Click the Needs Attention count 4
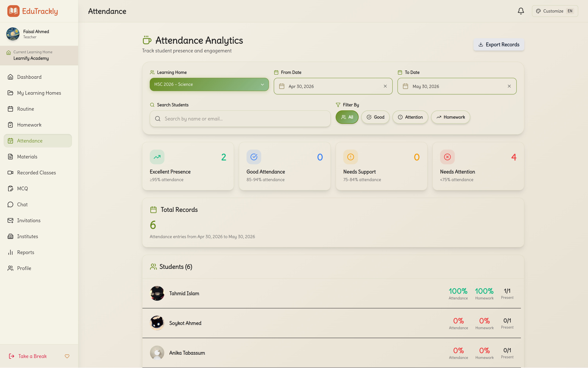The height and width of the screenshot is (368, 588). tap(514, 157)
